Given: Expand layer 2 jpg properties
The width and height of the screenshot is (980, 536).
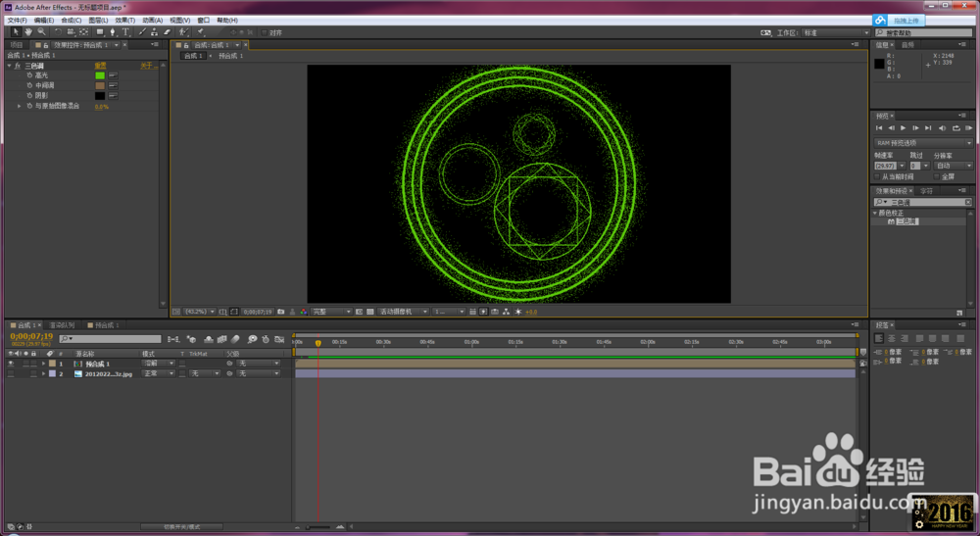Looking at the screenshot, I should (43, 373).
